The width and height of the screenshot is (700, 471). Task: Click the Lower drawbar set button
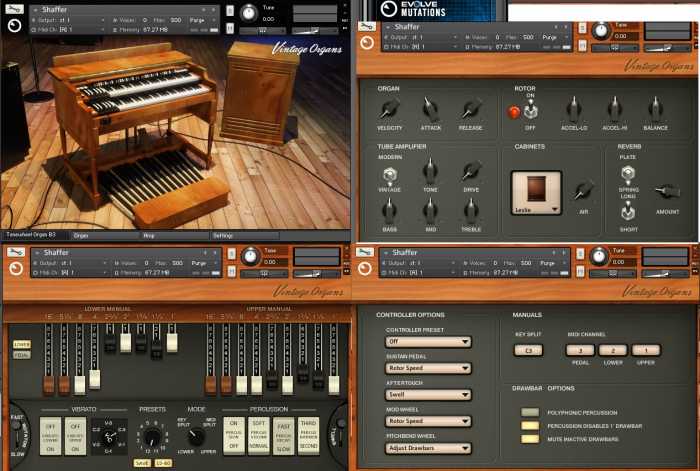[22, 344]
